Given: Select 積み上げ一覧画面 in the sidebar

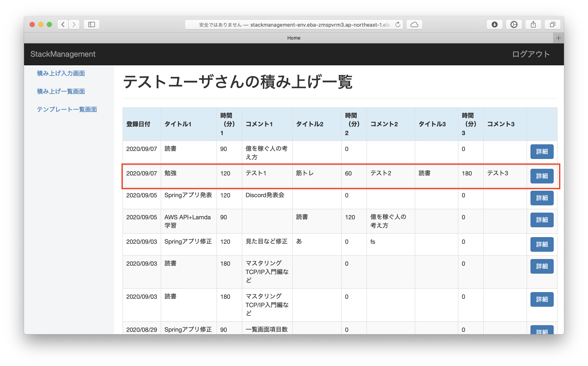Looking at the screenshot, I should point(61,91).
